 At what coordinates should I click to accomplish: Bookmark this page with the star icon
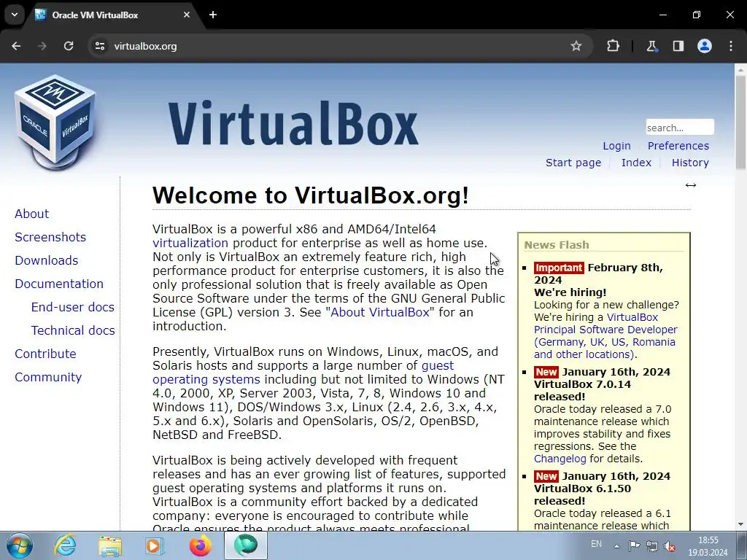576,46
